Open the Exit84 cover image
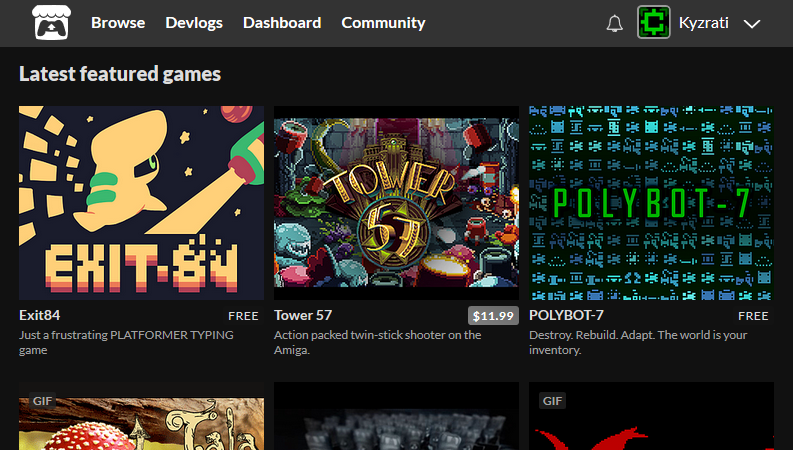793x450 pixels. point(142,203)
